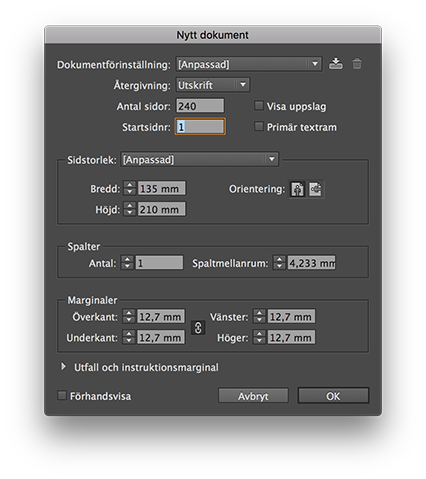Click the Höger margin value field
The image size is (426, 479).
291,337
